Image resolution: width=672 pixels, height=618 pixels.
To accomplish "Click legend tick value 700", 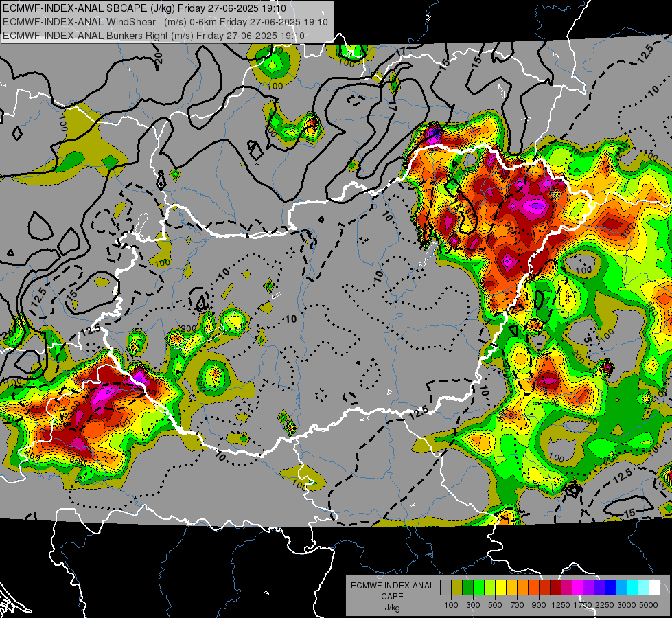I will coord(518,605).
